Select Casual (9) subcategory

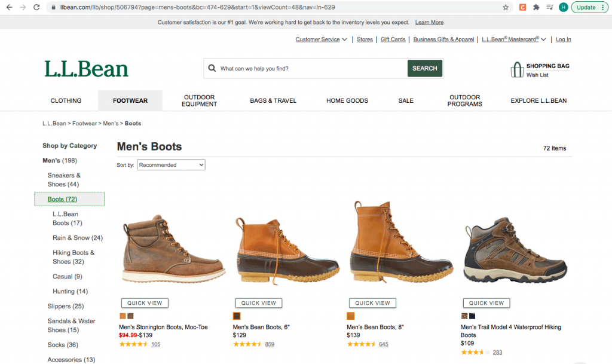[x=67, y=277]
